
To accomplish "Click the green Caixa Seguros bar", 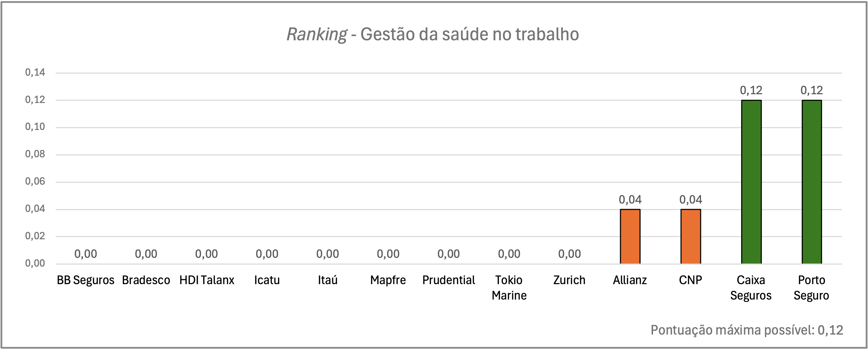I will 751,182.
